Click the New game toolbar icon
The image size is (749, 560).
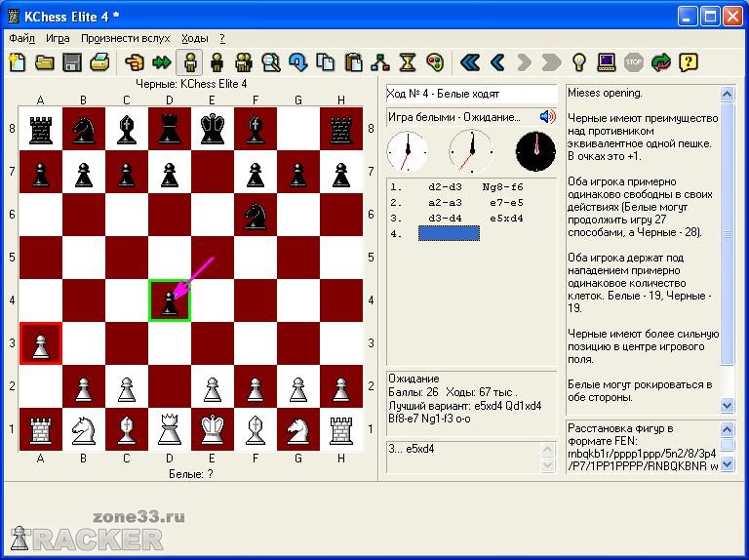pos(18,62)
